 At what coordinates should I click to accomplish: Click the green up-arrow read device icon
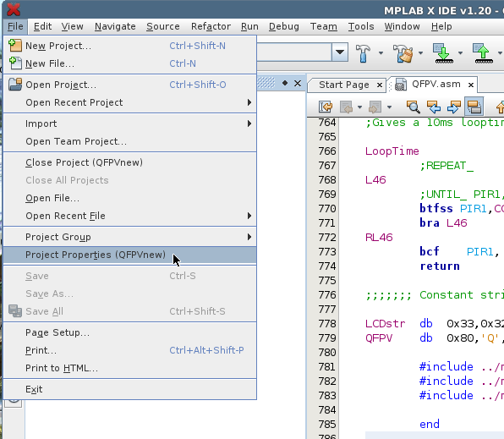(483, 53)
